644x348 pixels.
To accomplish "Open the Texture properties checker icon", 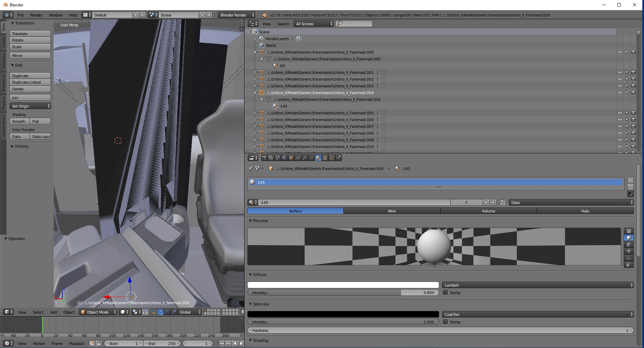I will tap(325, 158).
